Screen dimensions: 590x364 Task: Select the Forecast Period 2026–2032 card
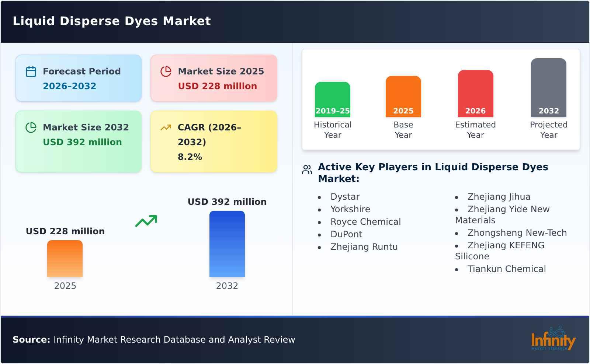click(79, 77)
